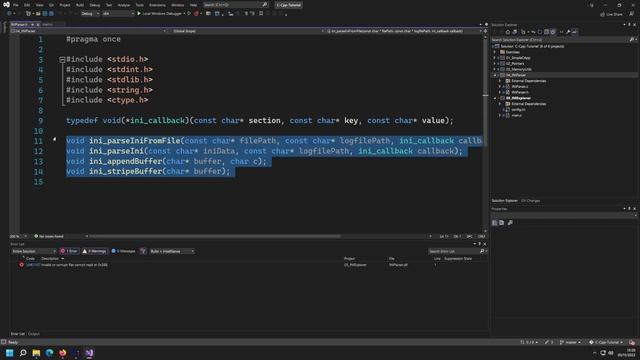The image size is (640, 360).
Task: Click the Hot Reload flame icon
Action: pyautogui.click(x=196, y=13)
